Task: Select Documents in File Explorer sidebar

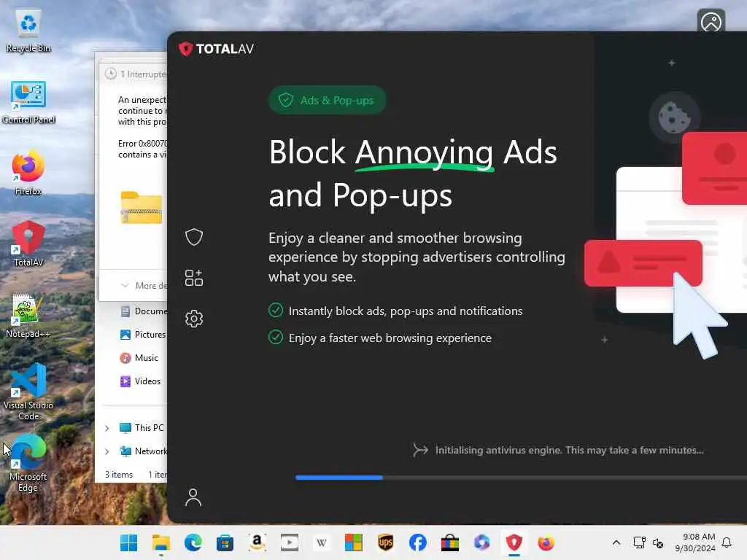Action: pyautogui.click(x=144, y=311)
